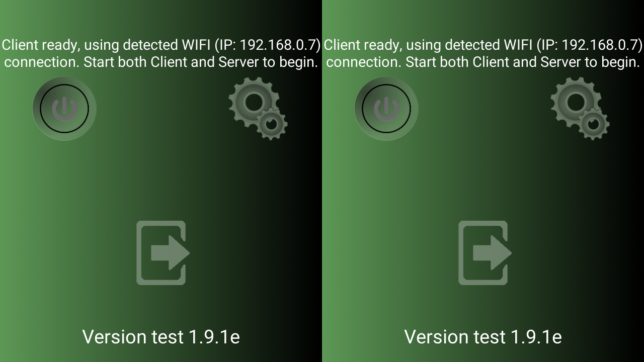Select right-eye 'Client ready' status message
The image size is (644, 362).
coord(483,53)
